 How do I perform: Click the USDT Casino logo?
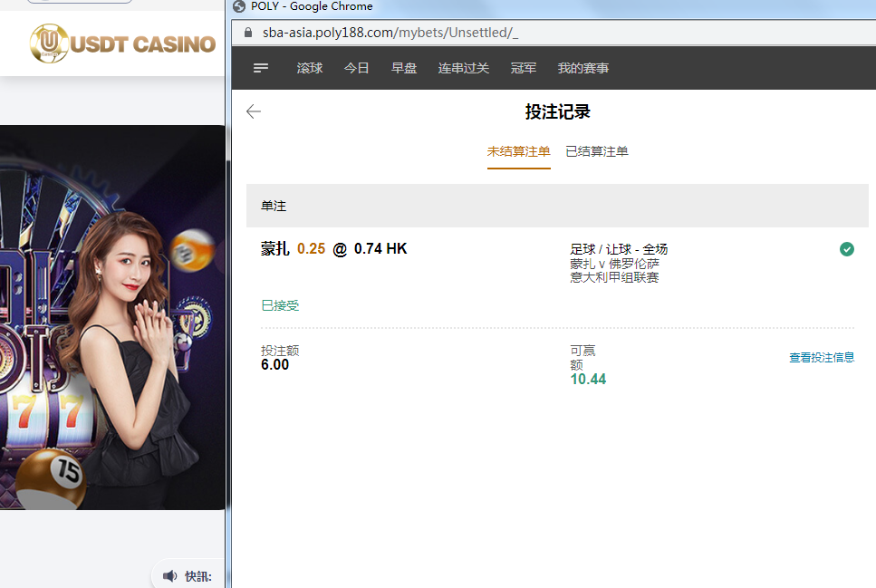[122, 43]
